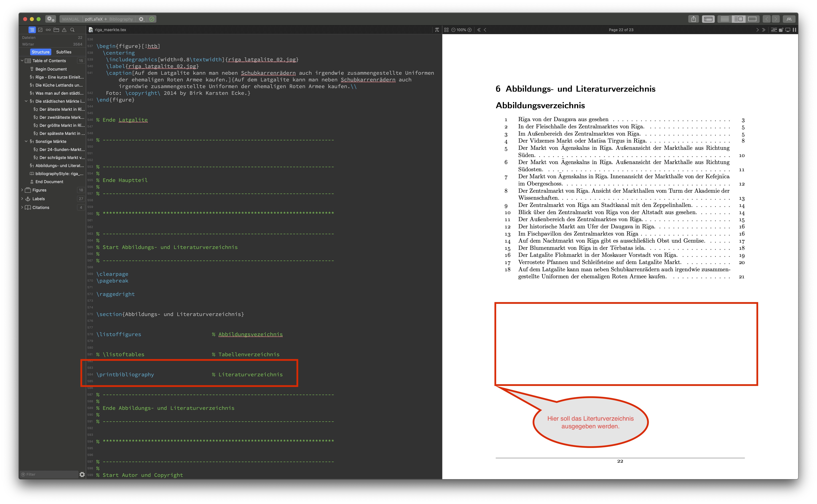Expand the Figures group
The image size is (817, 504).
click(x=22, y=190)
